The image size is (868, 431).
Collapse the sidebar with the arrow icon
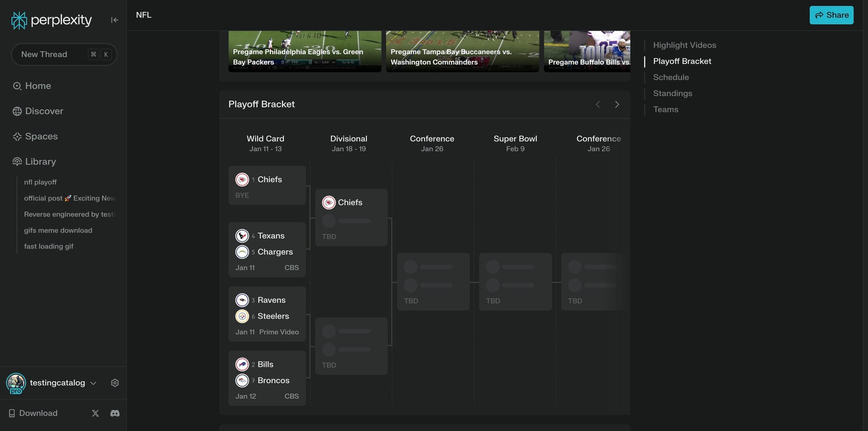click(115, 20)
